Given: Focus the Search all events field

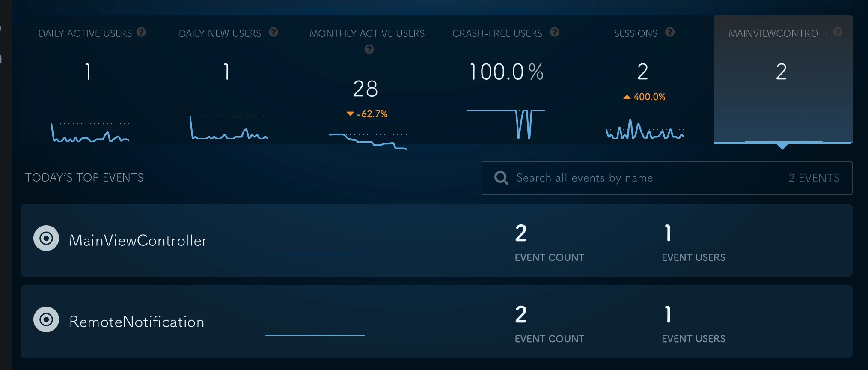Looking at the screenshot, I should pos(667,178).
